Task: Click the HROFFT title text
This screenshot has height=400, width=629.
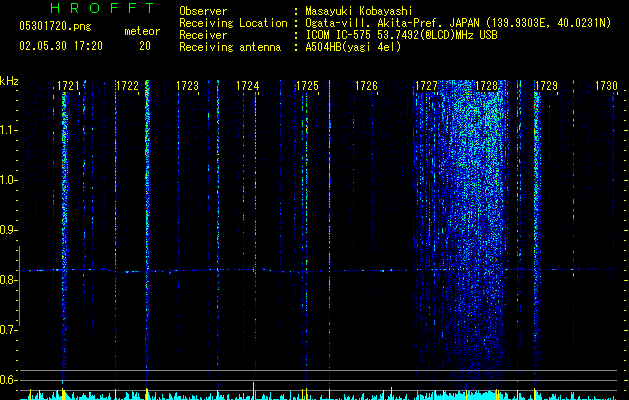Action: click(x=103, y=8)
